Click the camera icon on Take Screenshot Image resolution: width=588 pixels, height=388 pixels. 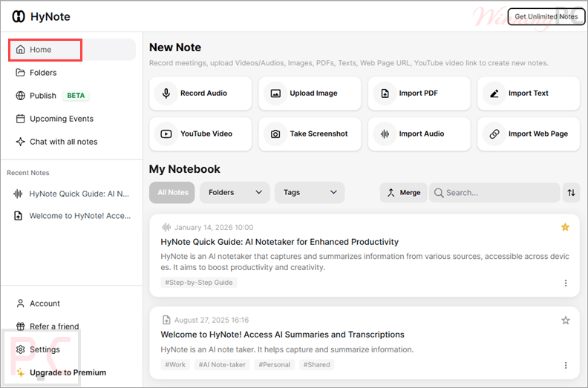tap(275, 134)
